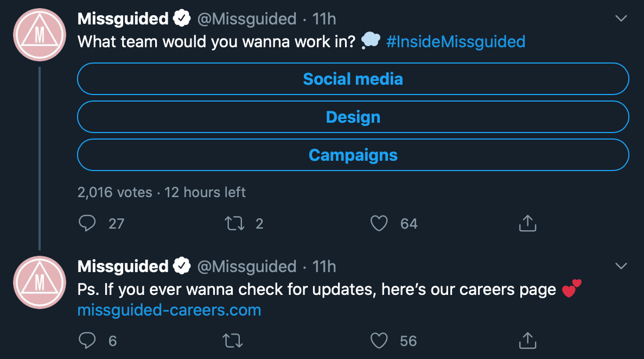Reply to the poll tweet
Image resolution: width=644 pixels, height=359 pixels.
click(87, 223)
